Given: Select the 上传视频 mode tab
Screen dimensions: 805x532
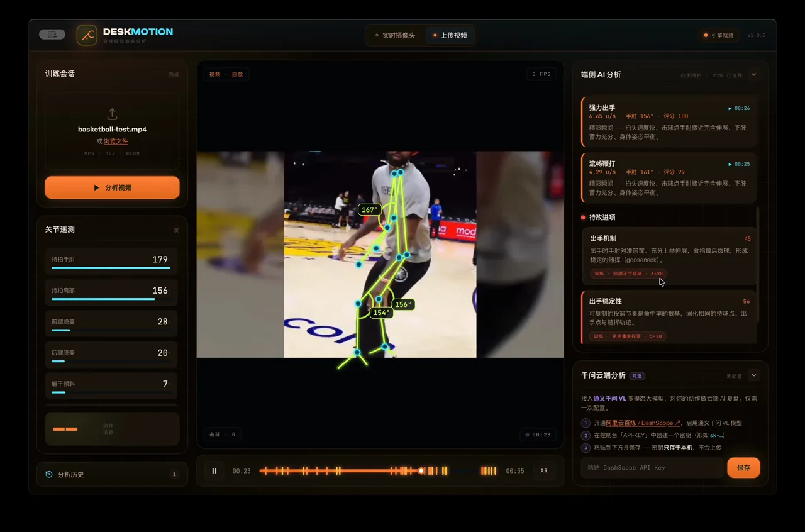Looking at the screenshot, I should [450, 35].
